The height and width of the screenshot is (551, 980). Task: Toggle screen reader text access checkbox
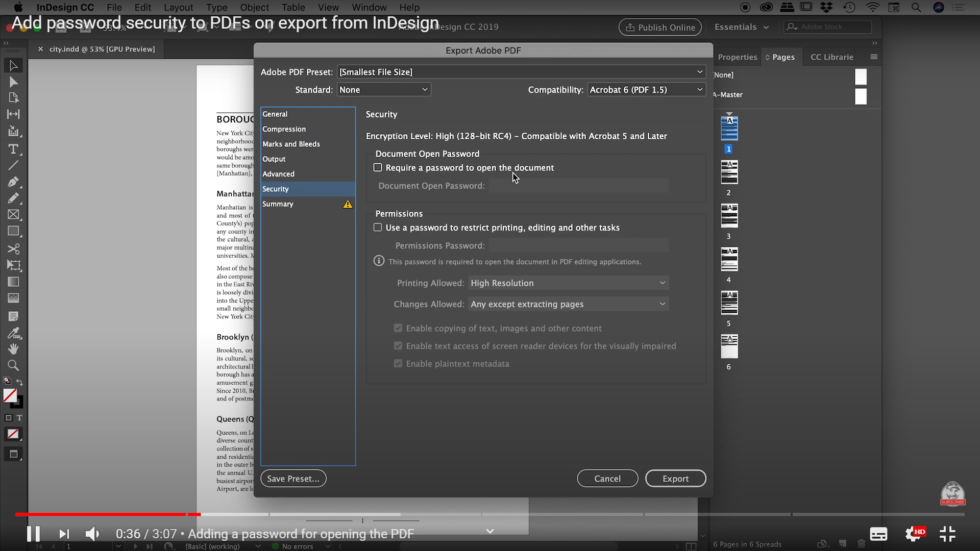click(398, 346)
